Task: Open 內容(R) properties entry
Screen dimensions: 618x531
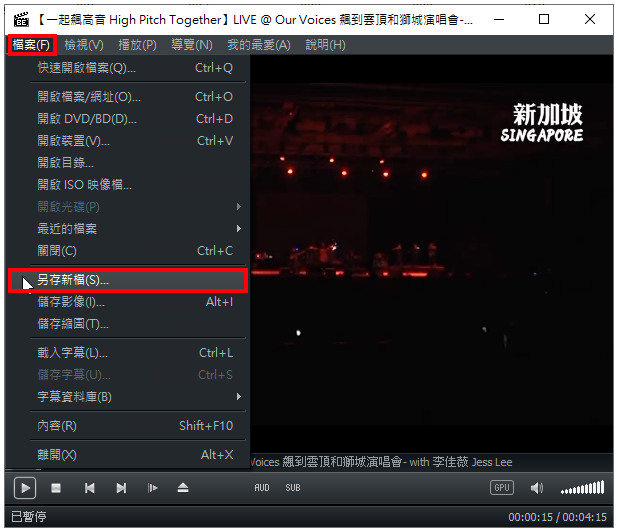Action: click(129, 426)
